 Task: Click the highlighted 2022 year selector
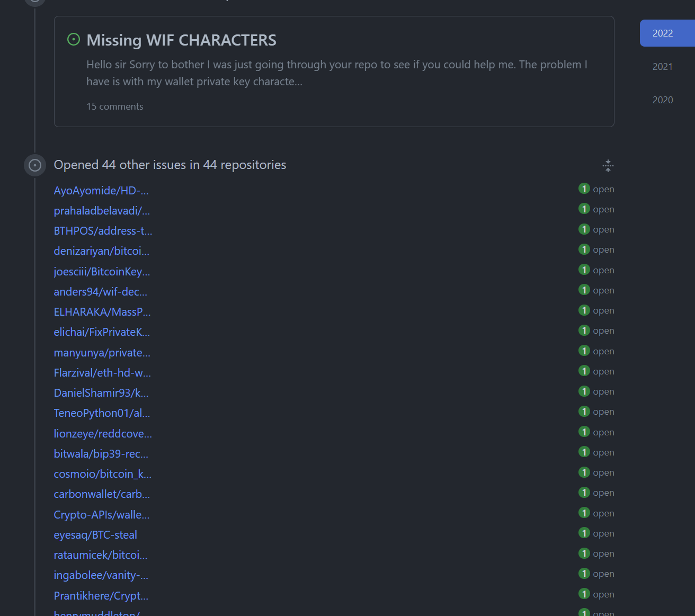[x=662, y=33]
